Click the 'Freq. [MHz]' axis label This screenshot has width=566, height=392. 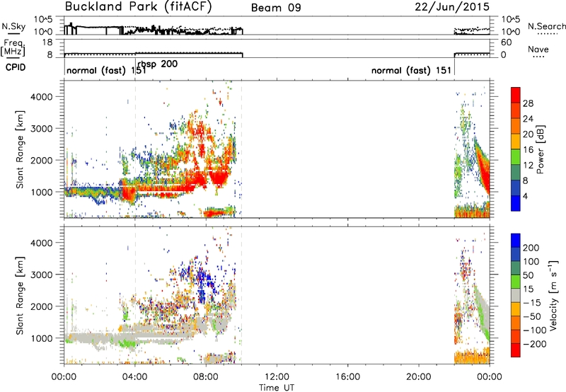pos(13,48)
